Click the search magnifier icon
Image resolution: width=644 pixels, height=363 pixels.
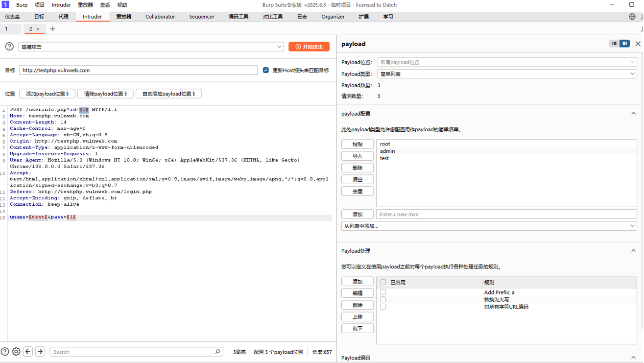[217, 352]
